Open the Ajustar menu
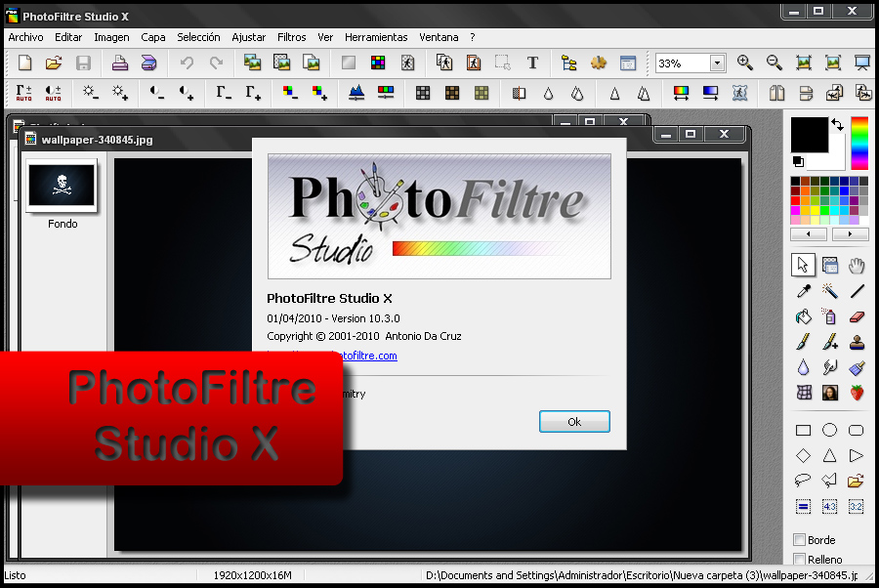This screenshot has width=879, height=588. [248, 37]
